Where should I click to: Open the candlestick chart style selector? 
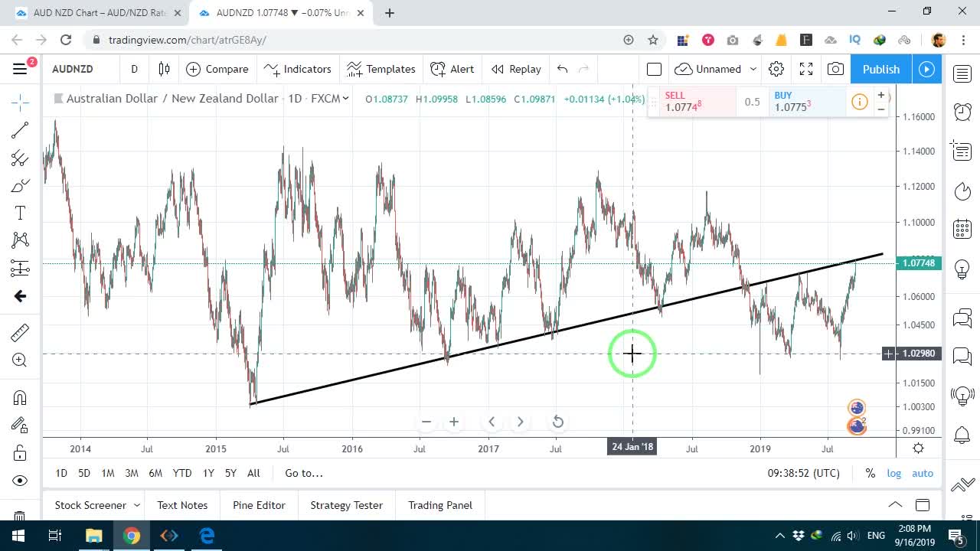(164, 69)
